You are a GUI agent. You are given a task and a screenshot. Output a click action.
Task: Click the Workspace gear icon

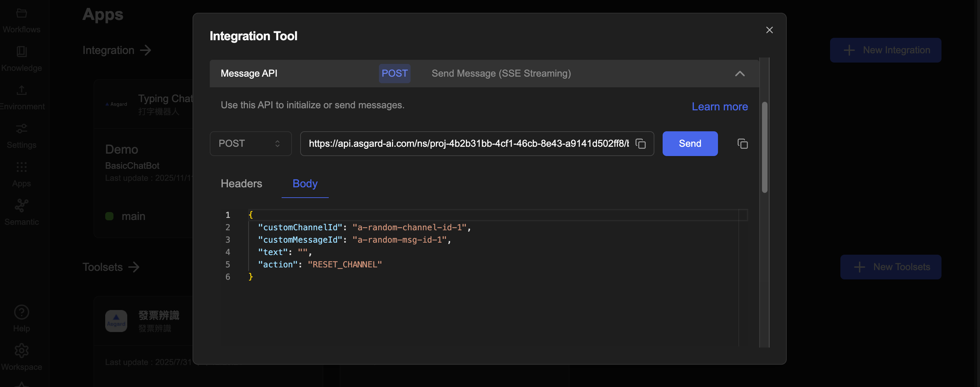click(x=21, y=351)
